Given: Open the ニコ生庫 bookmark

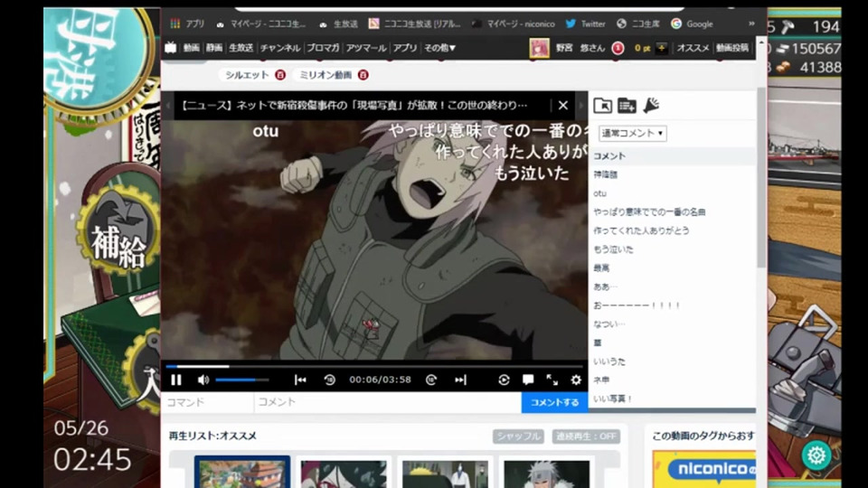Looking at the screenshot, I should click(638, 23).
